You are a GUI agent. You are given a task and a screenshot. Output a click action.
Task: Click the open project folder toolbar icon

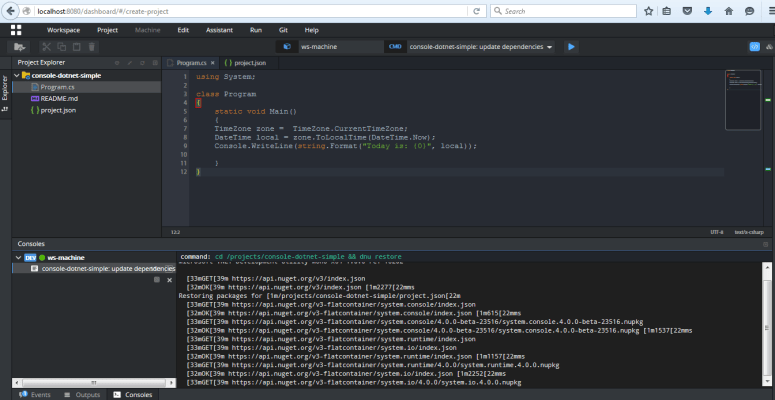[x=19, y=47]
